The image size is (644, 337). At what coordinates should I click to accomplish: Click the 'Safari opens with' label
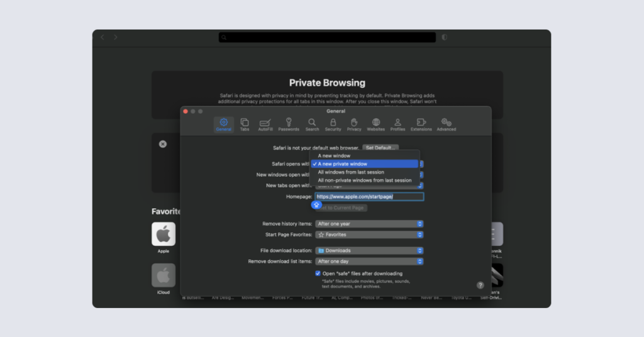click(x=291, y=163)
